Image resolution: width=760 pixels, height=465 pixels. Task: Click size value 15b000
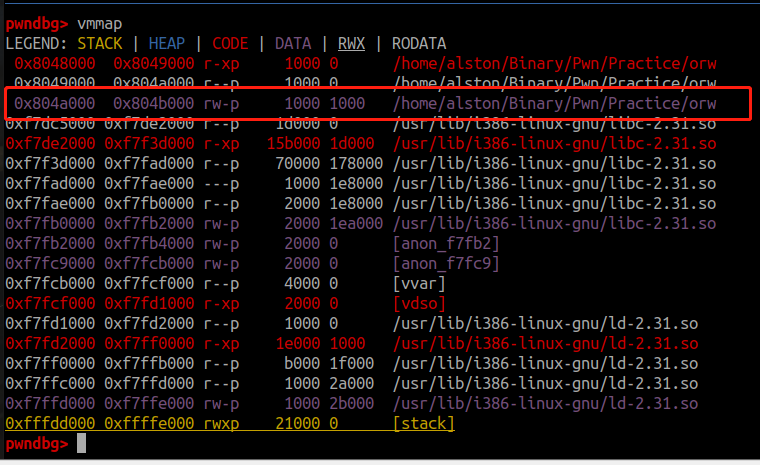point(293,143)
